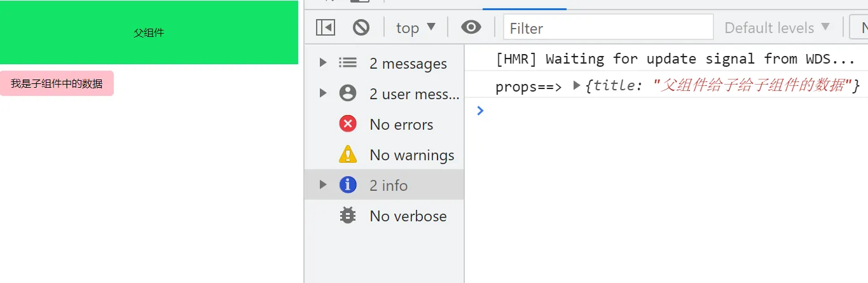Image resolution: width=868 pixels, height=283 pixels.
Task: Expand the logged props object
Action: (577, 85)
